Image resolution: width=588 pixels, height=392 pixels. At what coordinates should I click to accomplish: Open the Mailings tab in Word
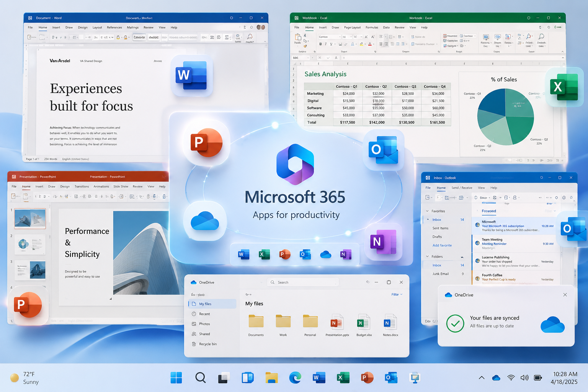(x=133, y=28)
